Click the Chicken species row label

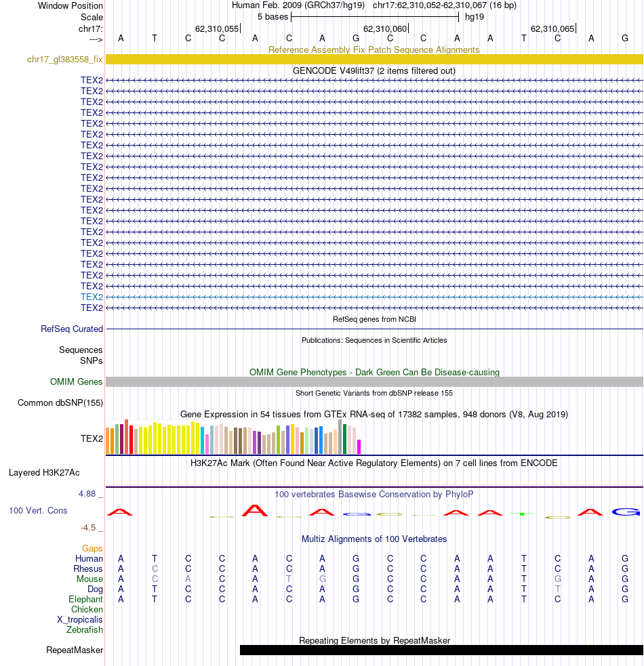tap(87, 610)
